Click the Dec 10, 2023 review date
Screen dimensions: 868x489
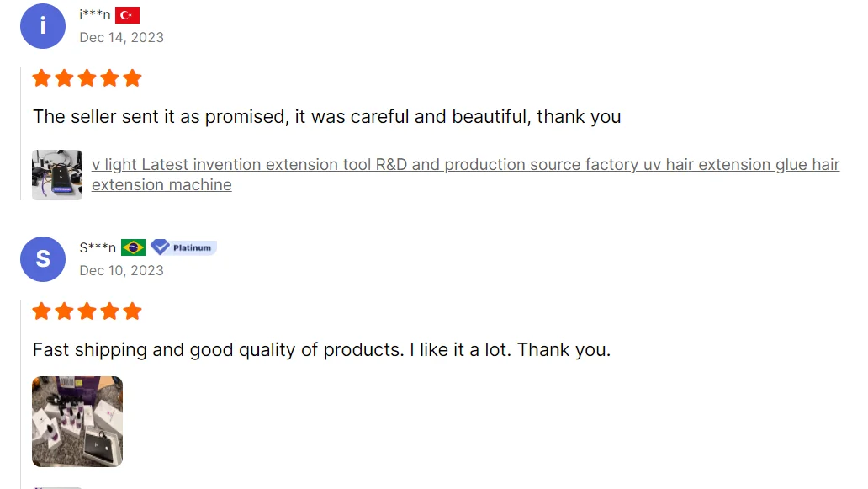(121, 270)
